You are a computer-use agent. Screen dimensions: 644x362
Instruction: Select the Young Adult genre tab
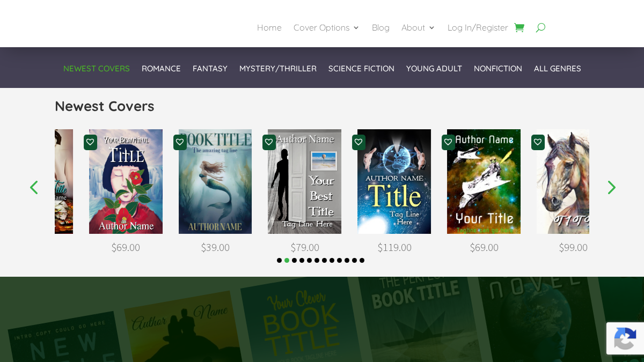point(434,69)
